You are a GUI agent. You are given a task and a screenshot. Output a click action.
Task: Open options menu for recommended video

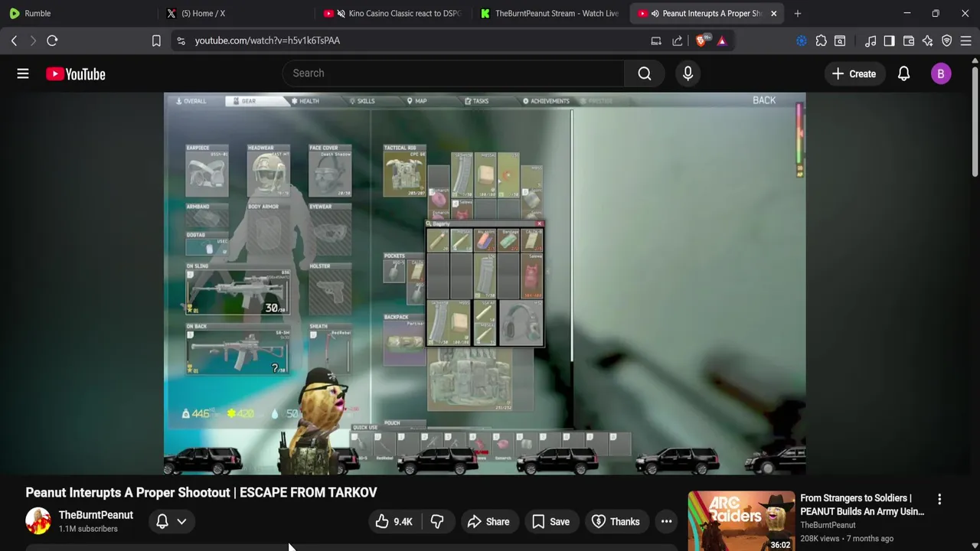click(x=939, y=499)
